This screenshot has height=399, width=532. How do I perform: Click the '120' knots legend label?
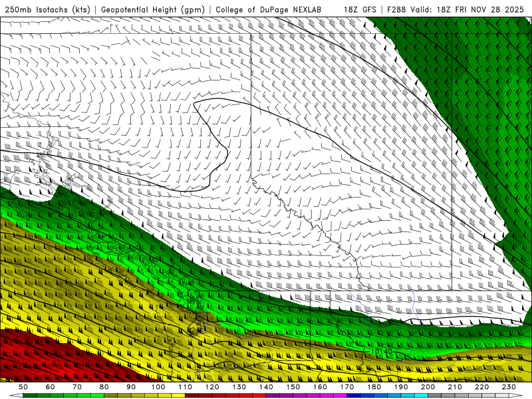212,387
